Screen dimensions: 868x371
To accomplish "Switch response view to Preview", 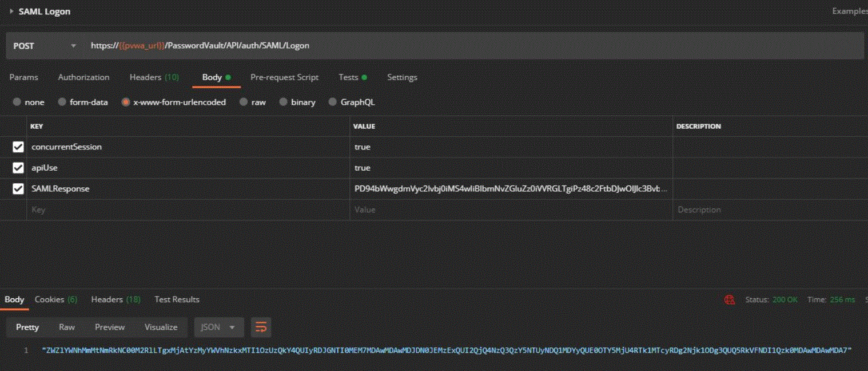I will tap(109, 327).
